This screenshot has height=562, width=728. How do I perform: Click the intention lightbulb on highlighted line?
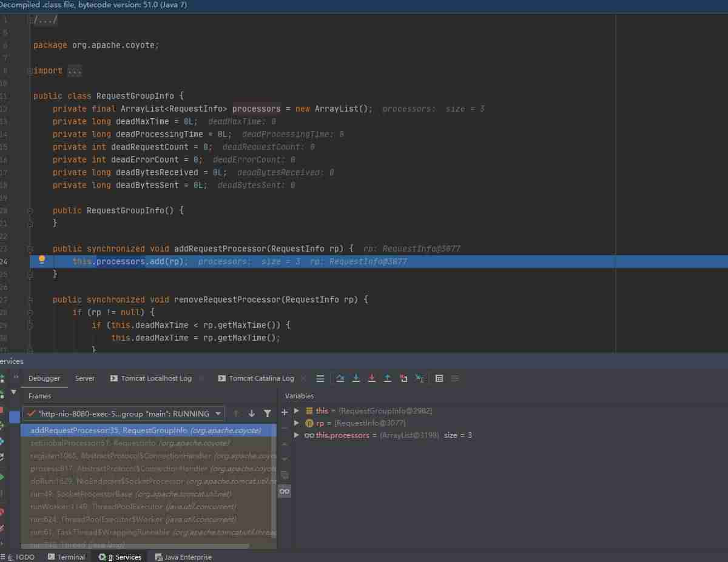point(42,260)
